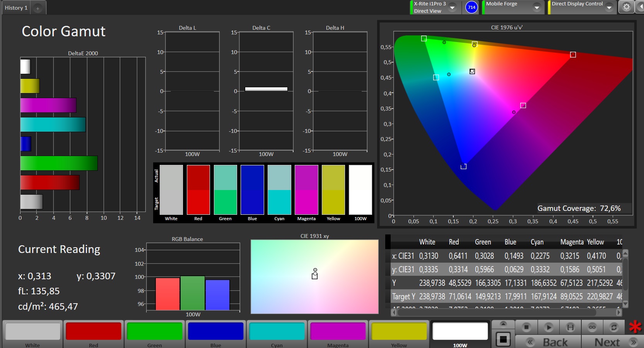The height and width of the screenshot is (348, 644).
Task: Click the Blue Actual/Target comparison swatch
Action: (x=253, y=190)
